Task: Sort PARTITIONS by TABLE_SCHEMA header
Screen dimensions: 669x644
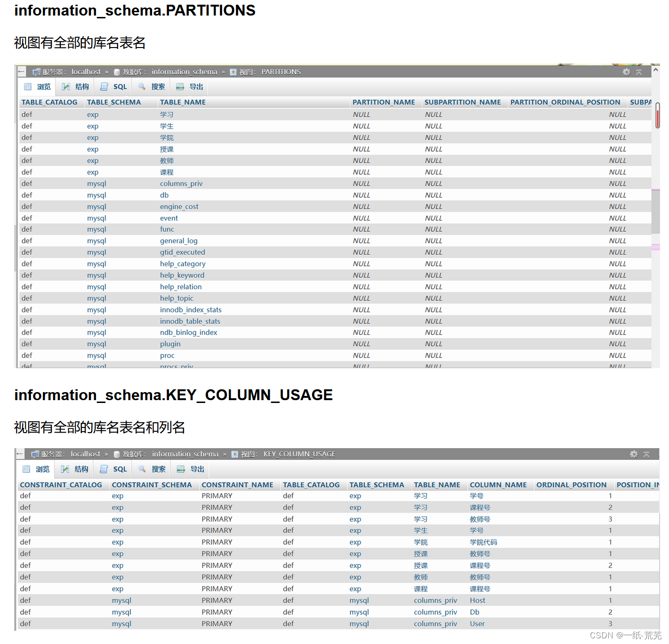Action: coord(114,102)
